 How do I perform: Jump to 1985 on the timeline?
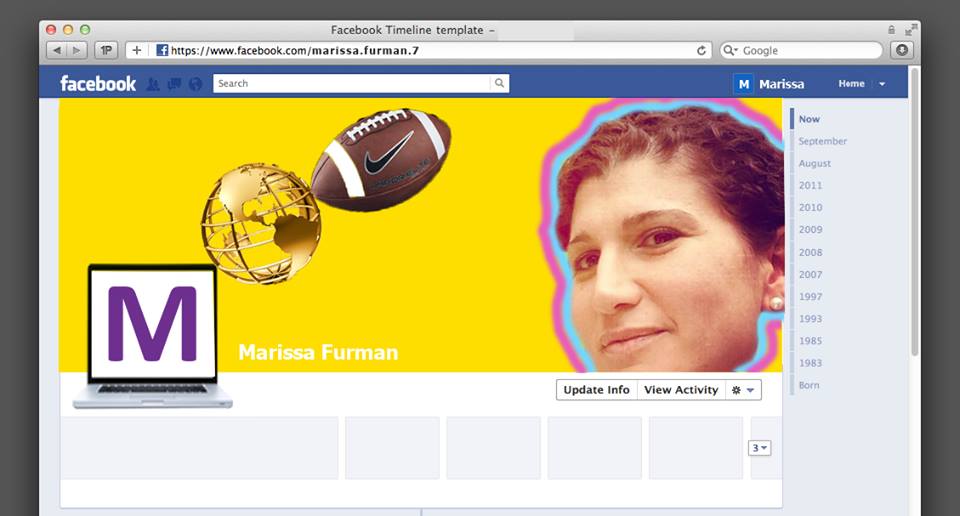(x=810, y=341)
